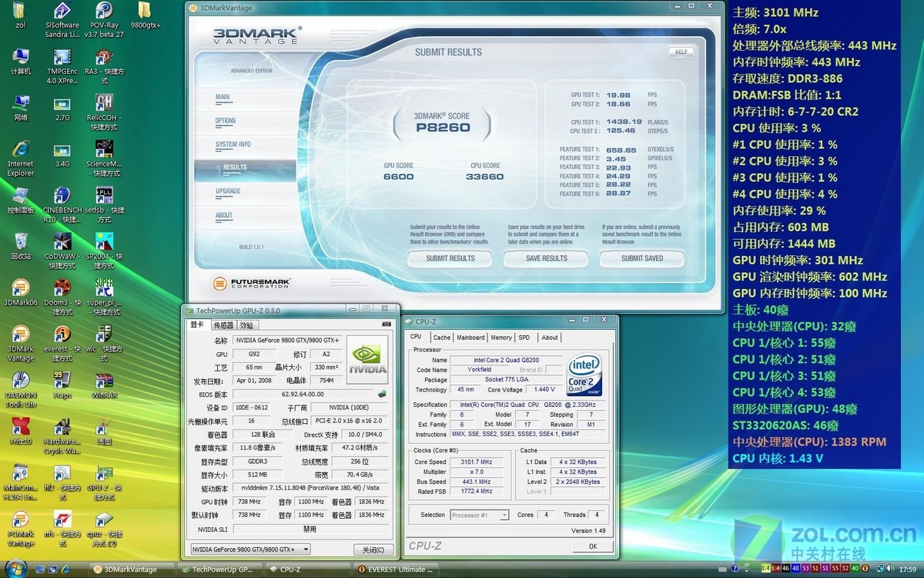This screenshot has width=924, height=578.
Task: Open the Windows Start orb
Action: pos(16,568)
